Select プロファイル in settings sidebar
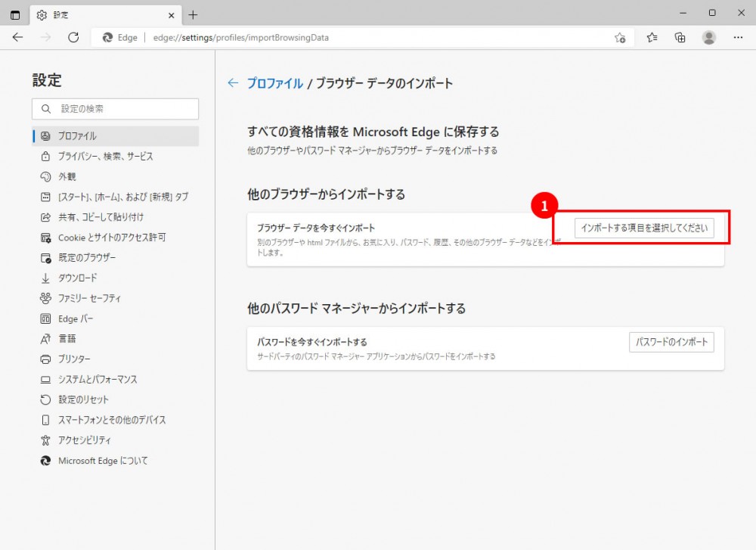Image resolution: width=756 pixels, height=550 pixels. 116,136
